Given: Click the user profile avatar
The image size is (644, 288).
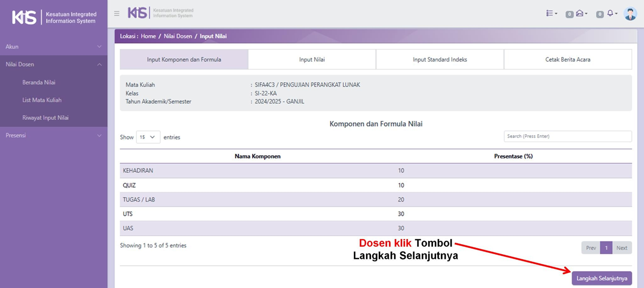Looking at the screenshot, I should [x=630, y=14].
